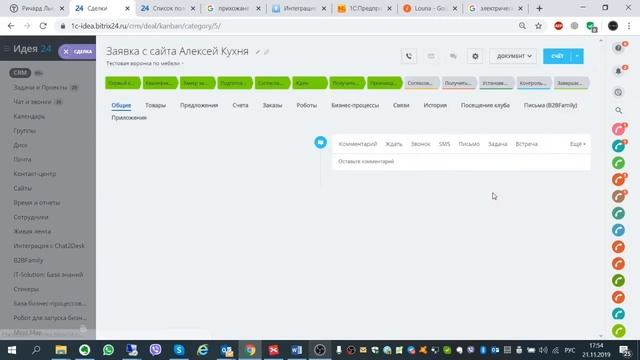Click the browser address bar URL
The height and width of the screenshot is (360, 640).
[146, 26]
